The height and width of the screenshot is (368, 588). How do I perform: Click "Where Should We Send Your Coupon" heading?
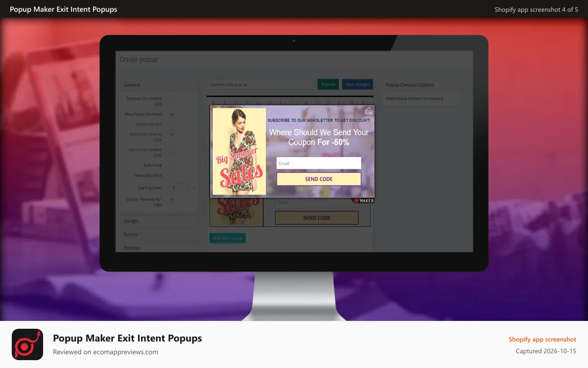tap(319, 137)
